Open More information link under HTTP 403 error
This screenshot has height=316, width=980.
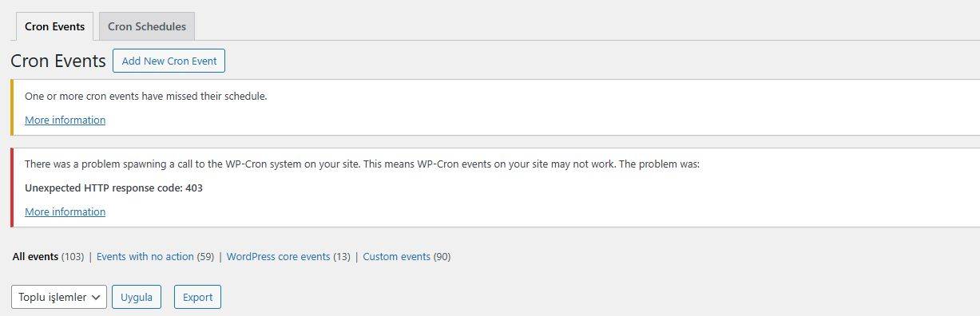tap(65, 211)
